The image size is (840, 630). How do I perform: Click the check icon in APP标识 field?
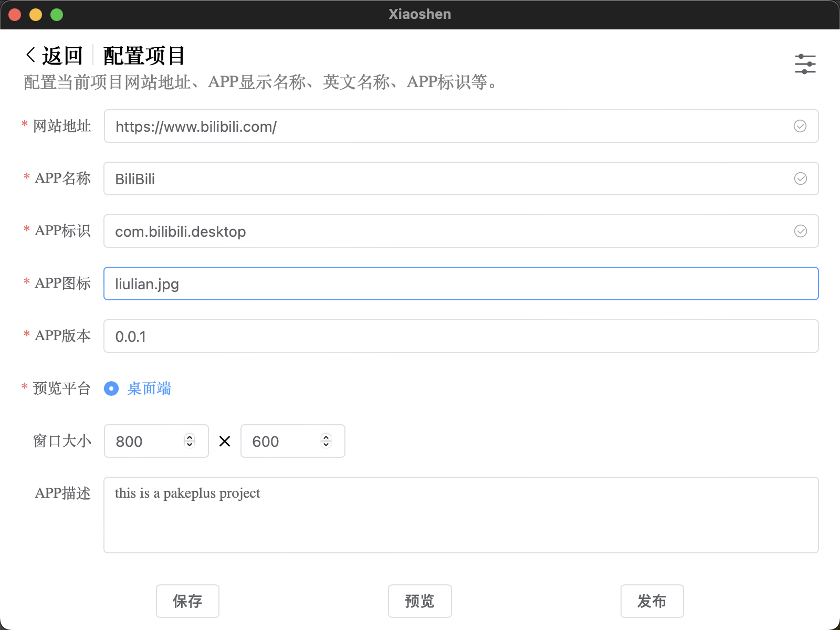click(x=800, y=231)
